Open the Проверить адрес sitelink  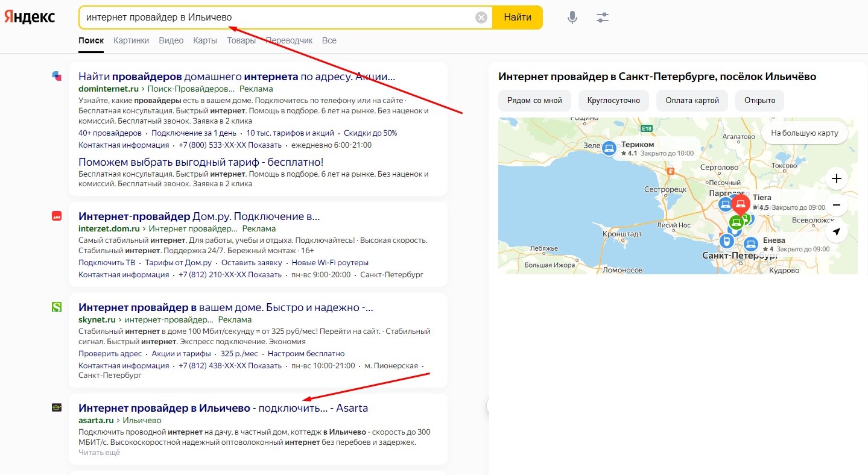[110, 353]
